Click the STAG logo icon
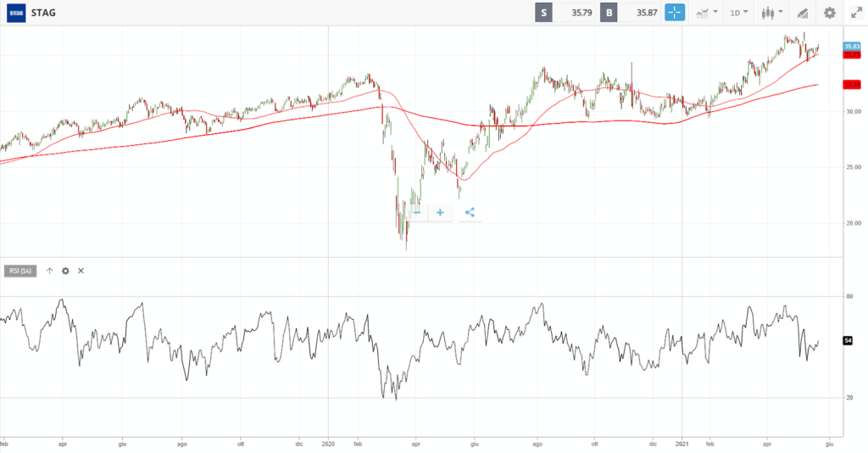868x453 pixels. (16, 13)
